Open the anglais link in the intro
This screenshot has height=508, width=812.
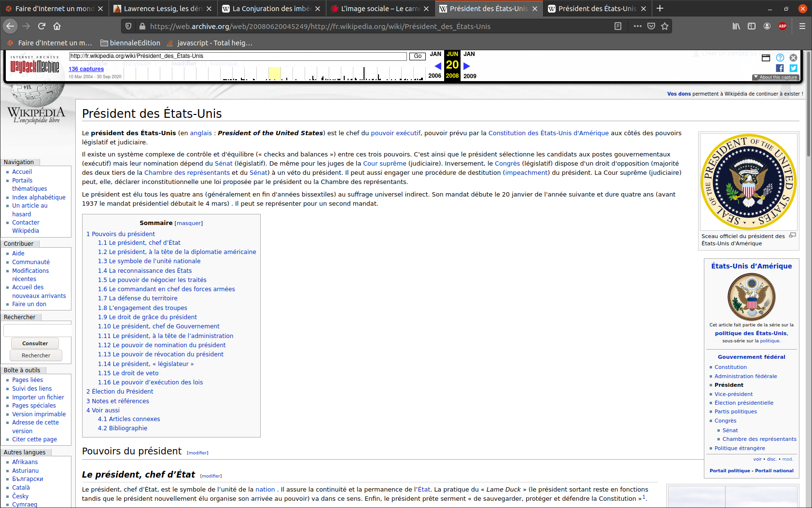(201, 133)
